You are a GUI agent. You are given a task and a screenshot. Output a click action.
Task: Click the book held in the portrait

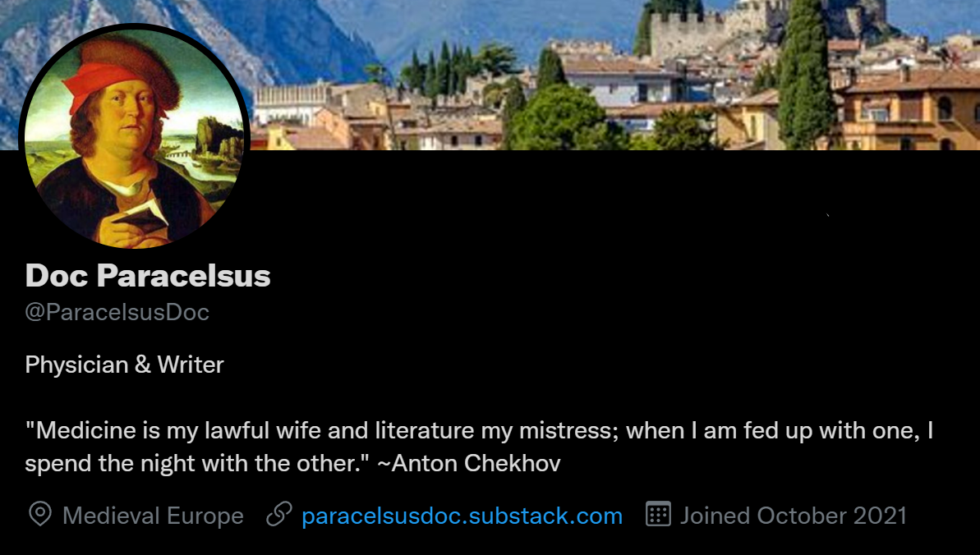tap(141, 216)
